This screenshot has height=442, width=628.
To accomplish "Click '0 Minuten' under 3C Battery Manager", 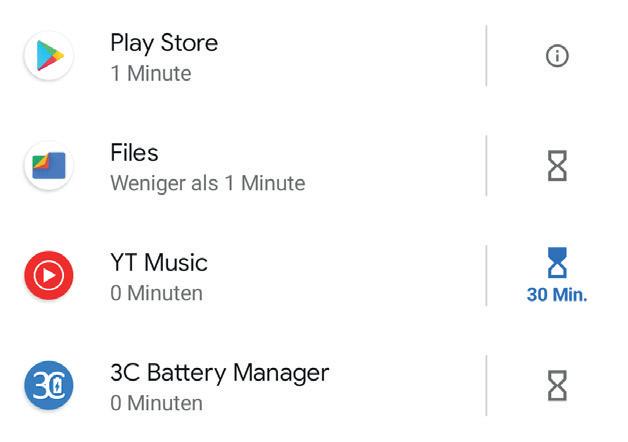I will [x=156, y=404].
